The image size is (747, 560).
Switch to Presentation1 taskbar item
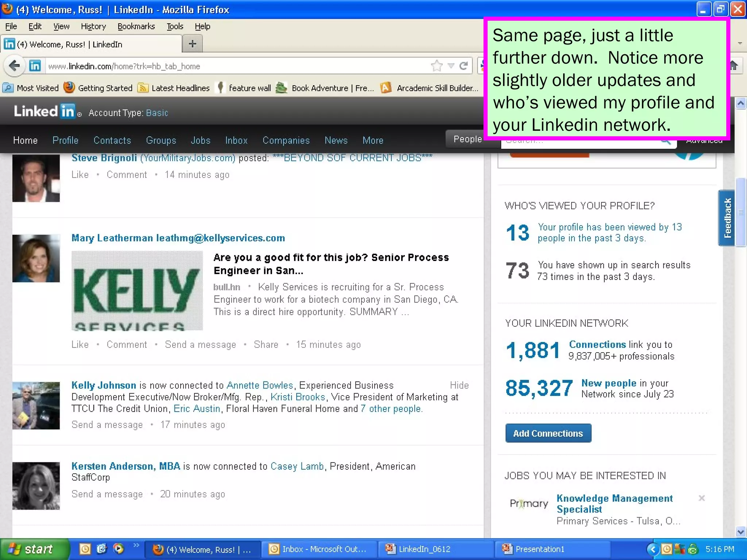point(552,549)
